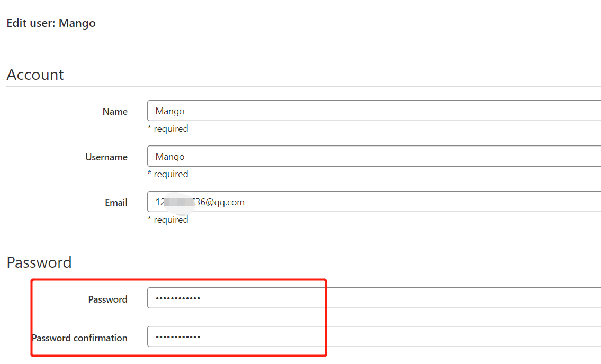
Task: Click the blurred portion of email address
Action: pyautogui.click(x=180, y=202)
